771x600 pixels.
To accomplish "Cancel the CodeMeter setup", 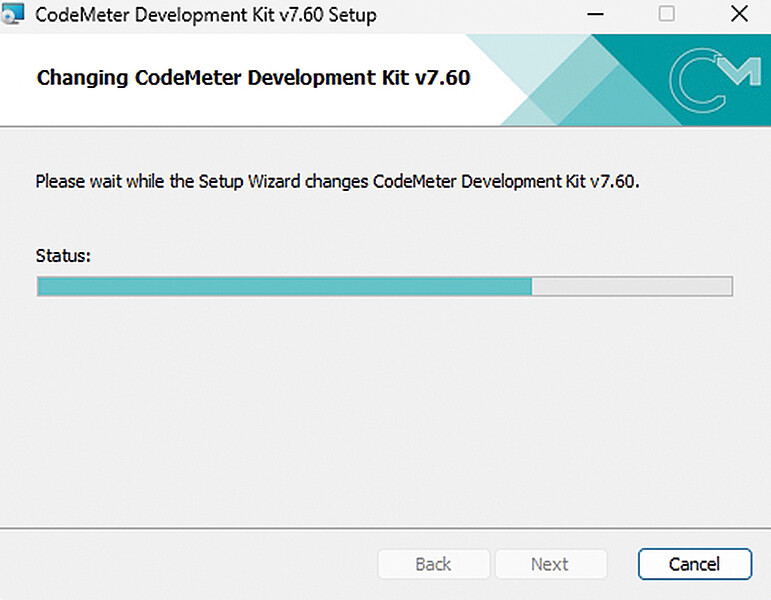I will pos(695,564).
